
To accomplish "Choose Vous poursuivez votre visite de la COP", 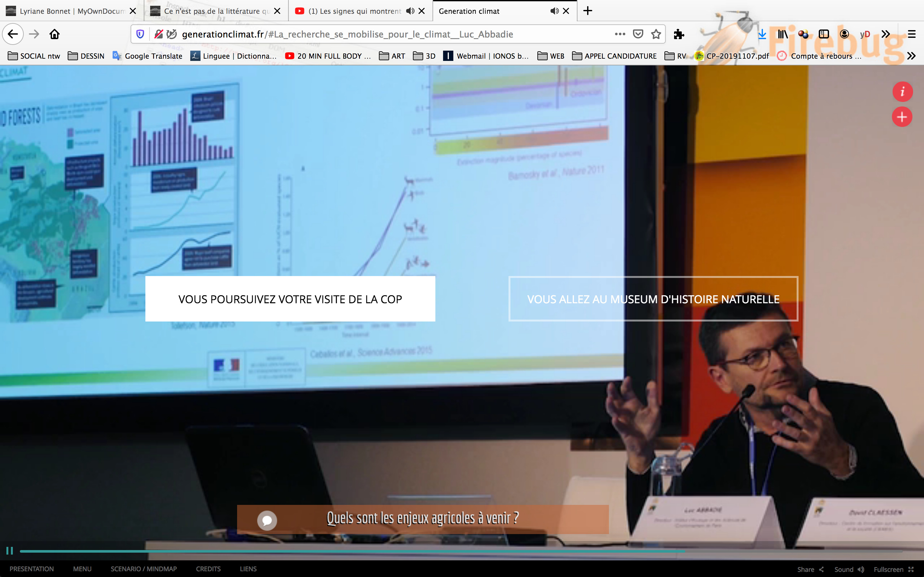I will 290,299.
